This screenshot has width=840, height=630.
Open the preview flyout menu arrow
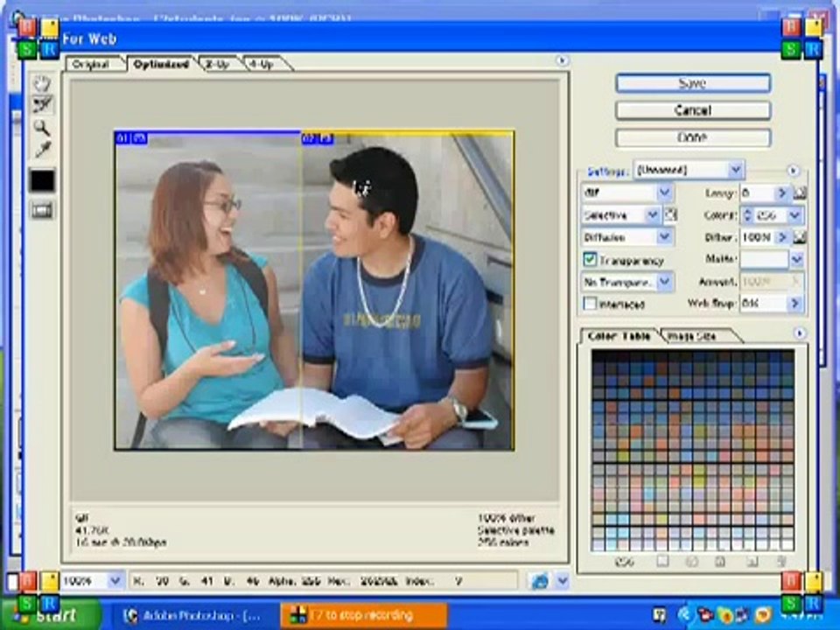[x=562, y=60]
